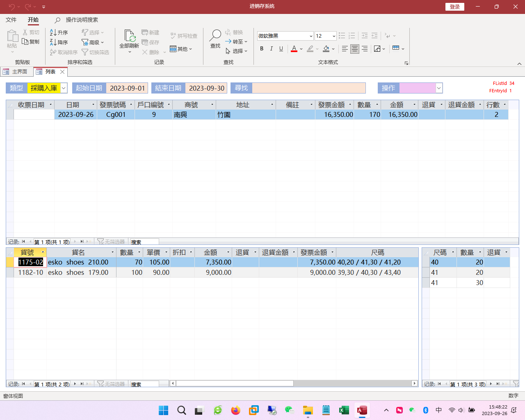Open the 類型 combo box dropdown
The width and height of the screenshot is (525, 420).
click(64, 88)
